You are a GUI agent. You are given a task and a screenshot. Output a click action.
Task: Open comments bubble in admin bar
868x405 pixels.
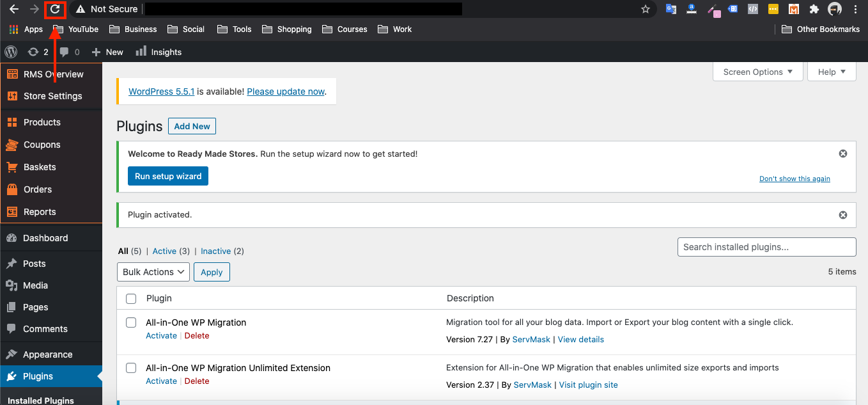(70, 52)
